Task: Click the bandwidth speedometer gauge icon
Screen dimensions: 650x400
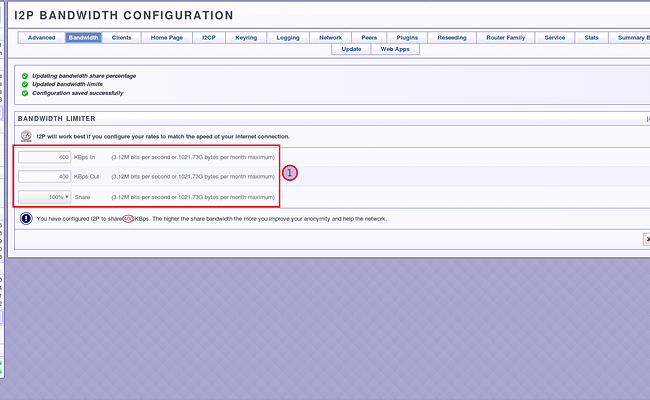Action: 26,136
